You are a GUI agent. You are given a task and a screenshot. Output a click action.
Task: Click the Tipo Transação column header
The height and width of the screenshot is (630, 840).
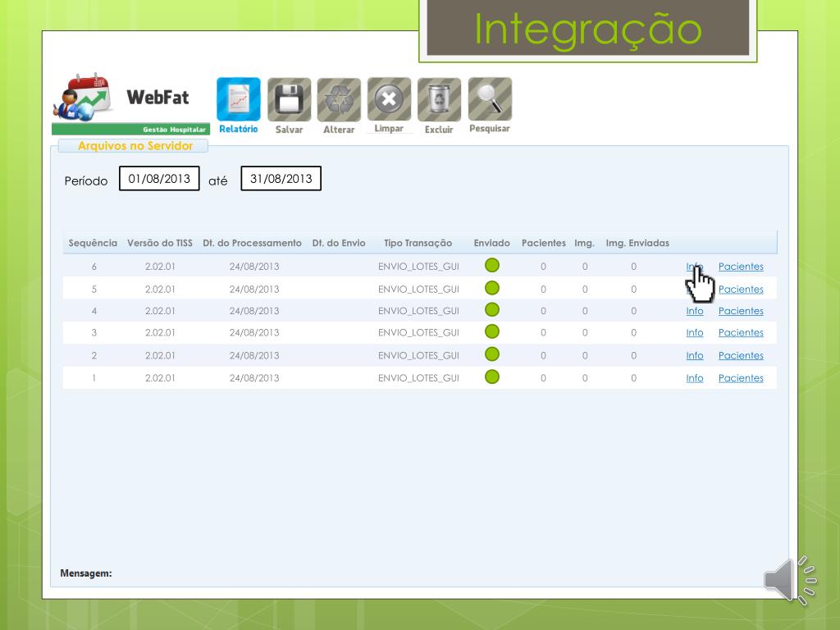[x=418, y=243]
